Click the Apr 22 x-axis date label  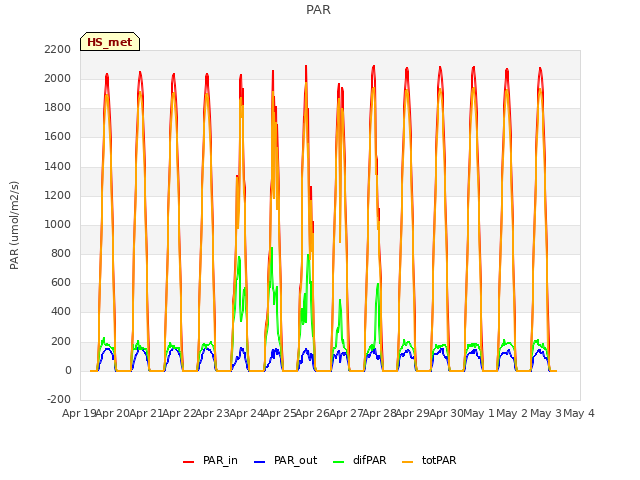[179, 413]
